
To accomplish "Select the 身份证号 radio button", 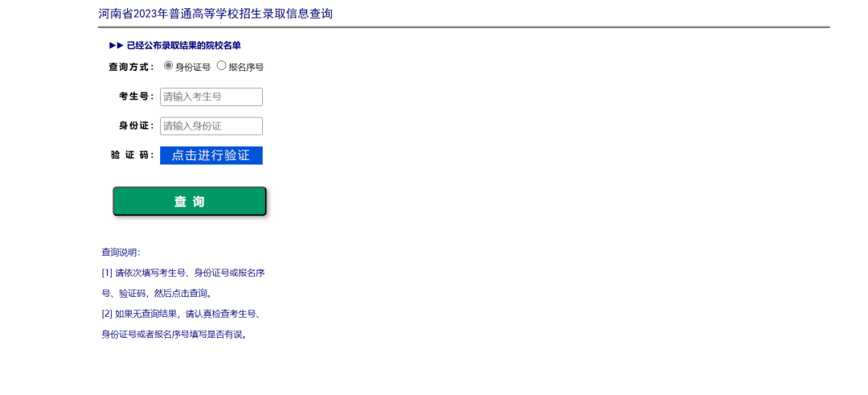I will coord(169,66).
